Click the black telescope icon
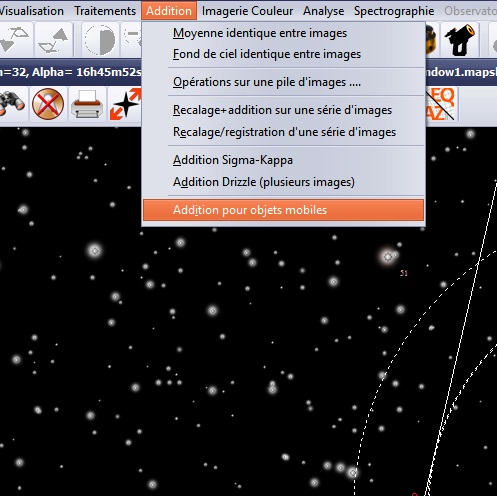This screenshot has height=496, width=497. click(460, 39)
